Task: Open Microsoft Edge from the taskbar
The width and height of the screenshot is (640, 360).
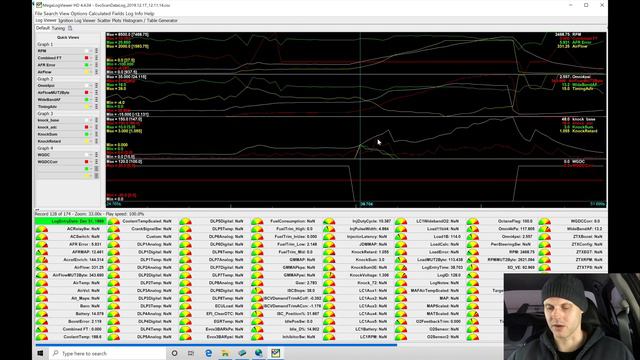Action: pyautogui.click(x=208, y=353)
